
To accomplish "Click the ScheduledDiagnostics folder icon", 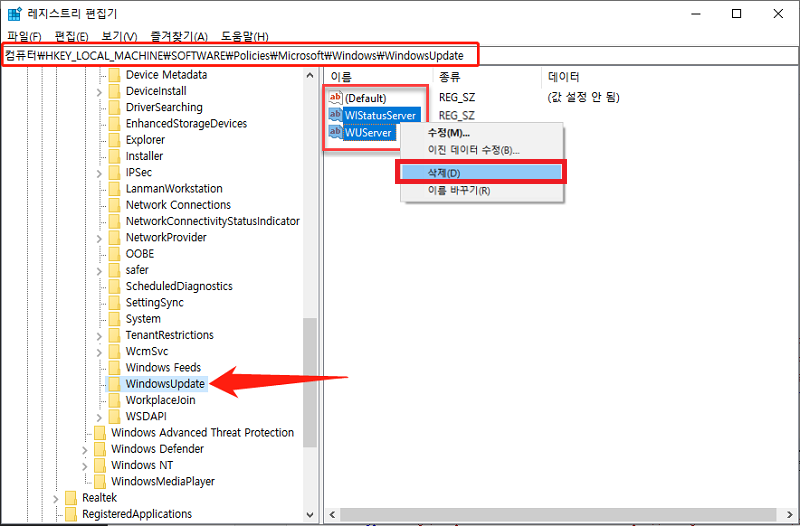I will tap(114, 287).
